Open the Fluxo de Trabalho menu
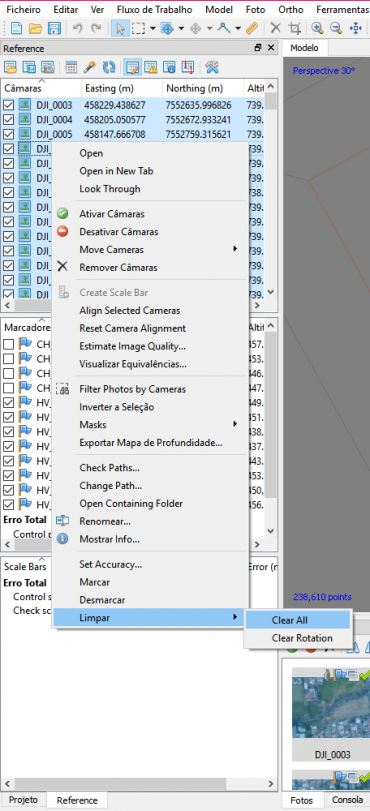This screenshot has width=370, height=811. [x=154, y=10]
